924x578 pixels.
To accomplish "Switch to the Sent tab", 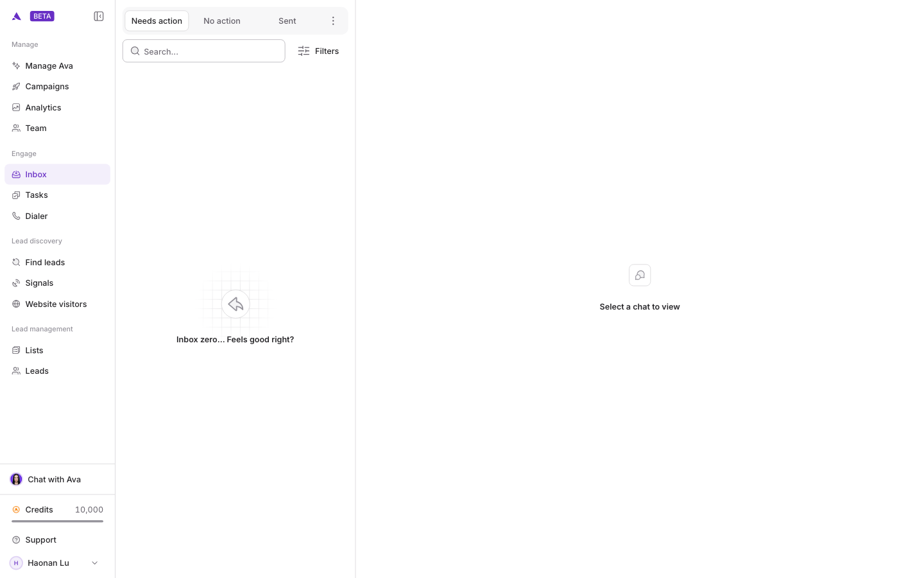I will (287, 21).
